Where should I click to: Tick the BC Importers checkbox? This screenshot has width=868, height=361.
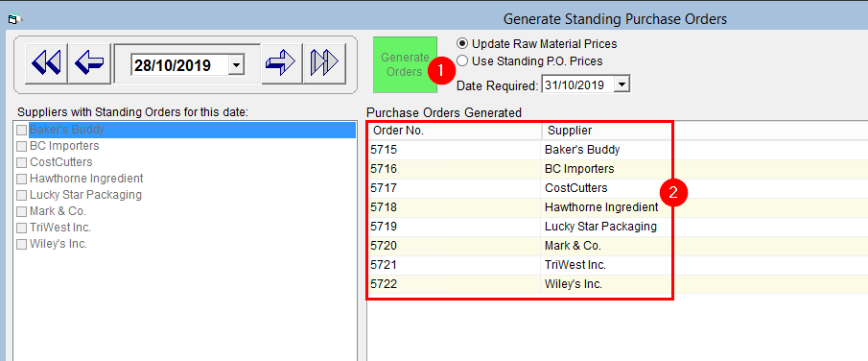[22, 146]
